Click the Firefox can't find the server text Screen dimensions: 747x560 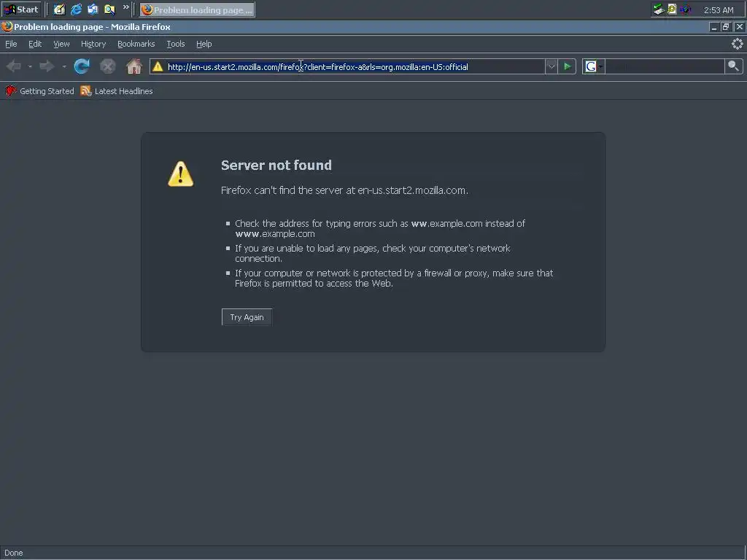344,190
